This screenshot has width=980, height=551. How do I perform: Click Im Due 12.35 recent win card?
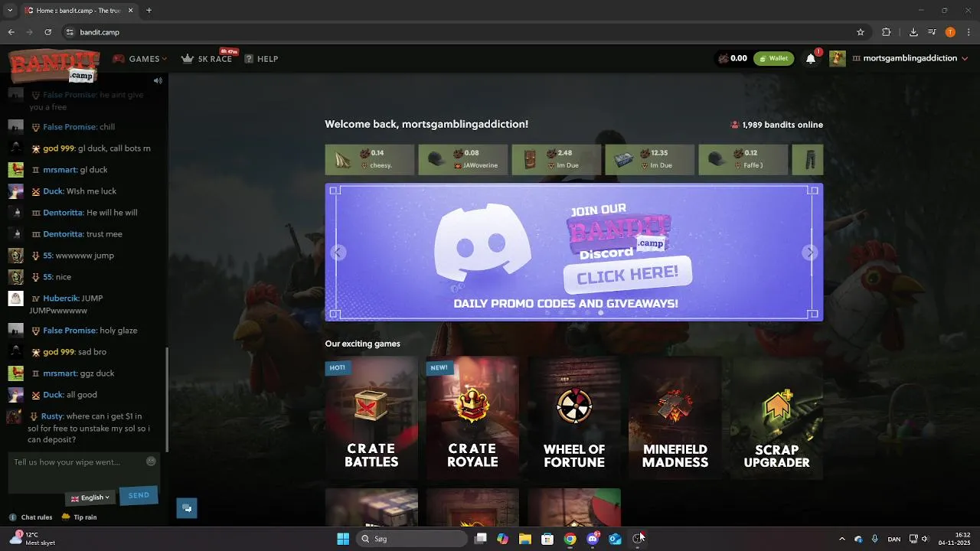[x=650, y=159]
